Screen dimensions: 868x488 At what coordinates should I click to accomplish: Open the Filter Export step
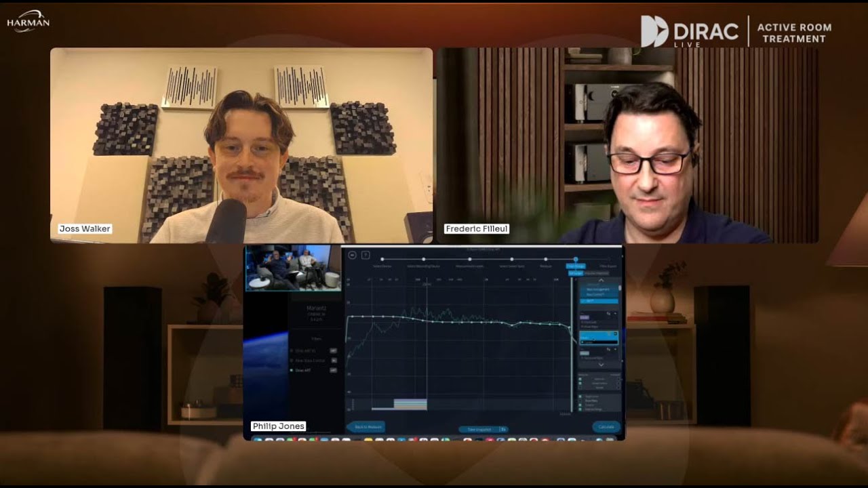pos(608,266)
